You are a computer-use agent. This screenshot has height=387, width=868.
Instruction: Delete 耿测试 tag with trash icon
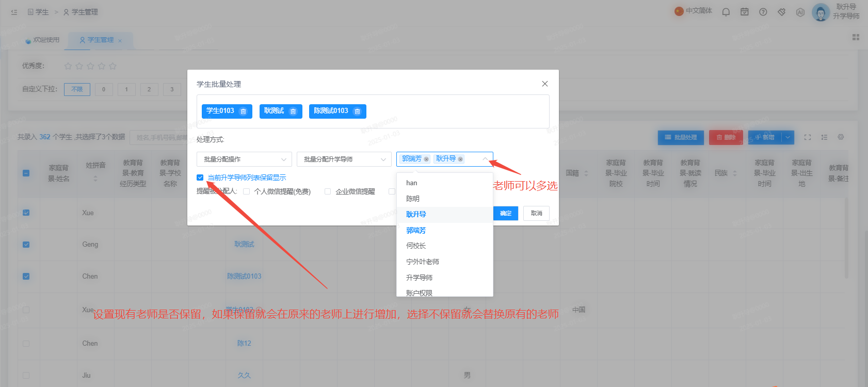pos(293,111)
